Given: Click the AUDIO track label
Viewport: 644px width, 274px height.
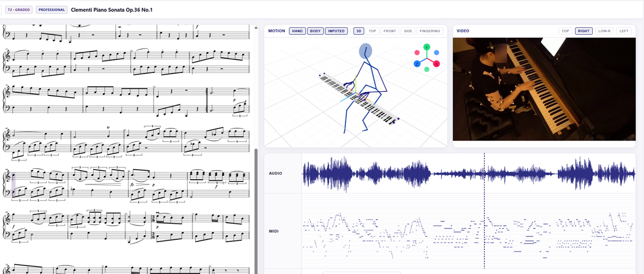Looking at the screenshot, I should click(276, 174).
